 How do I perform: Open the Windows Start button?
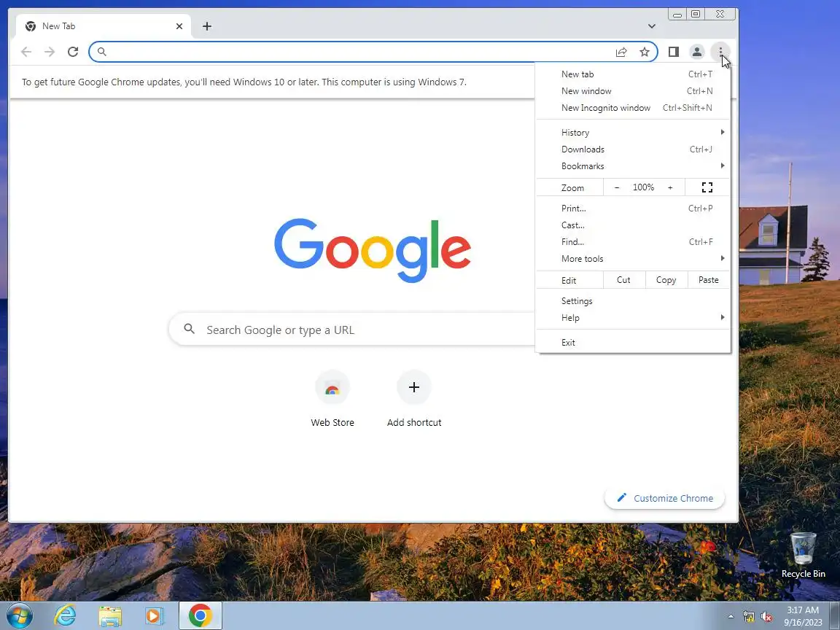(19, 615)
